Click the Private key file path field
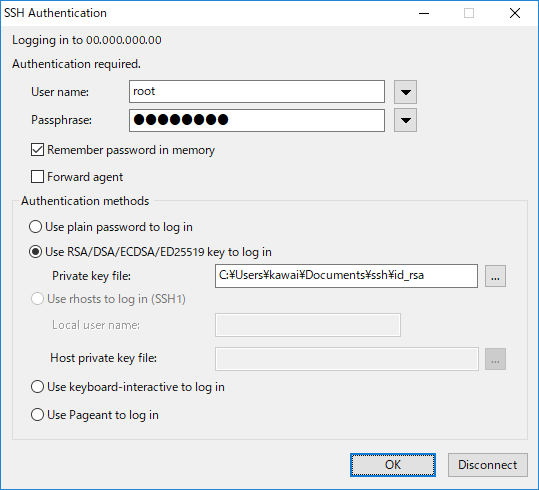The image size is (539, 490). pyautogui.click(x=346, y=276)
